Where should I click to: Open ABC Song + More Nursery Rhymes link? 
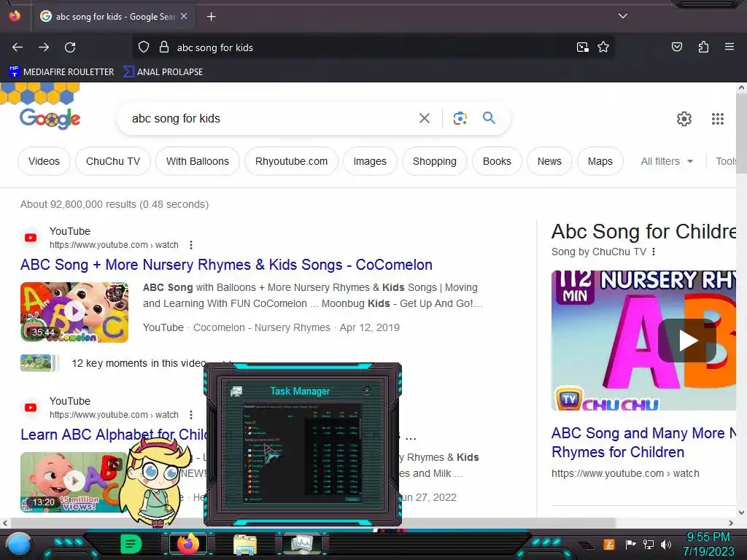226,265
